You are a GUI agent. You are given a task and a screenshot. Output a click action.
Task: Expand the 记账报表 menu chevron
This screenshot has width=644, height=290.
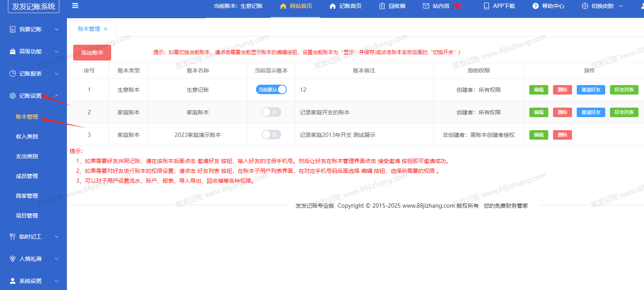[57, 74]
